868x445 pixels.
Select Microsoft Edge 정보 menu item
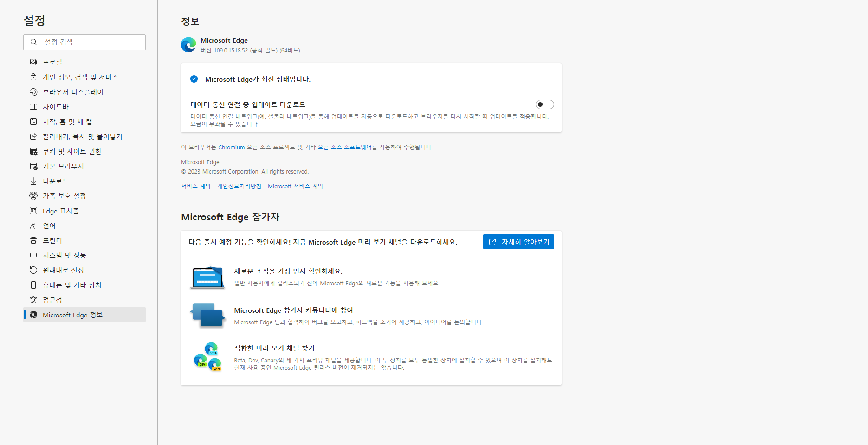click(84, 315)
